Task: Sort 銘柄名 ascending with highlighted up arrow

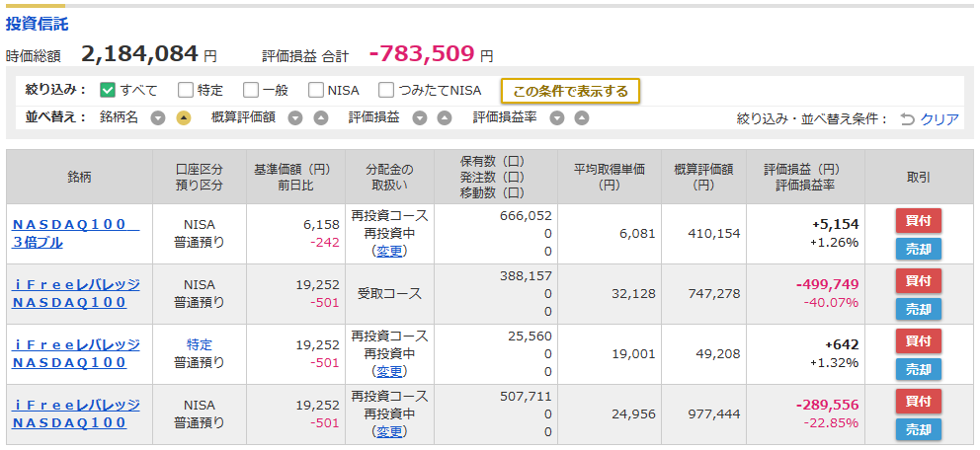Action: tap(183, 118)
